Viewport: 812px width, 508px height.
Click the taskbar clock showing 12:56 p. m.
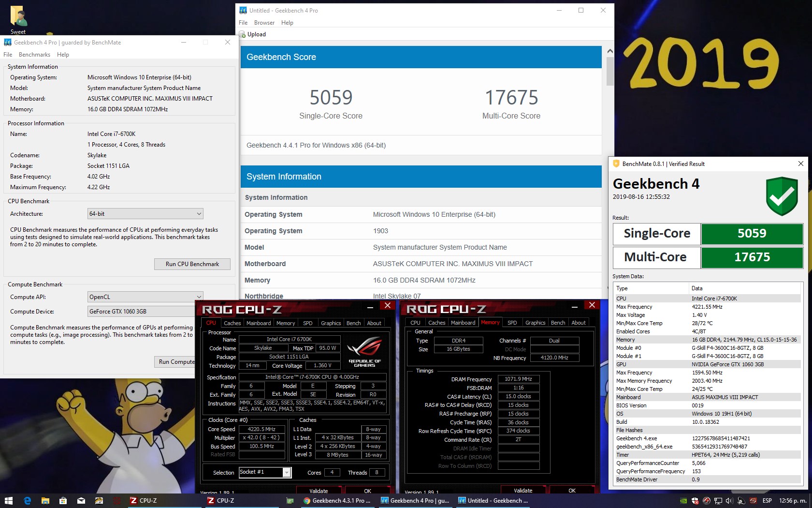(793, 501)
